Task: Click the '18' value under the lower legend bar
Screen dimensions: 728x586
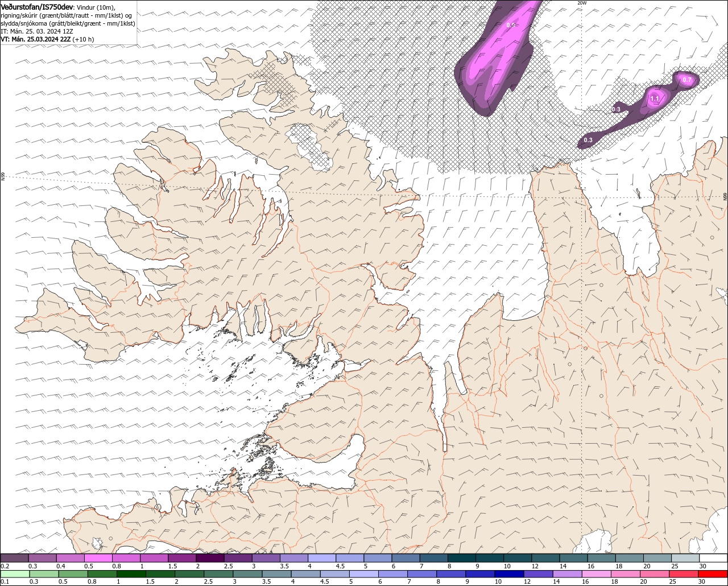Action: 614,581
